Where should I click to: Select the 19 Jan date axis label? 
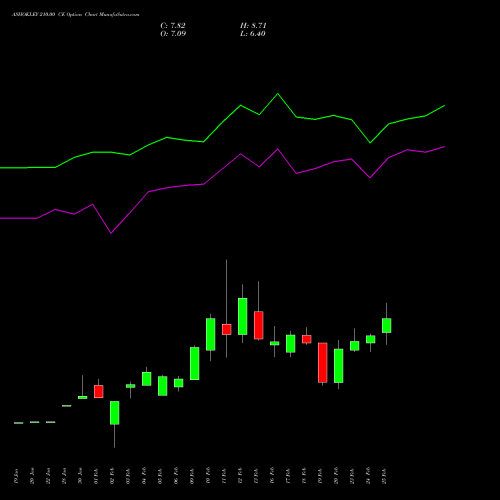16,476
